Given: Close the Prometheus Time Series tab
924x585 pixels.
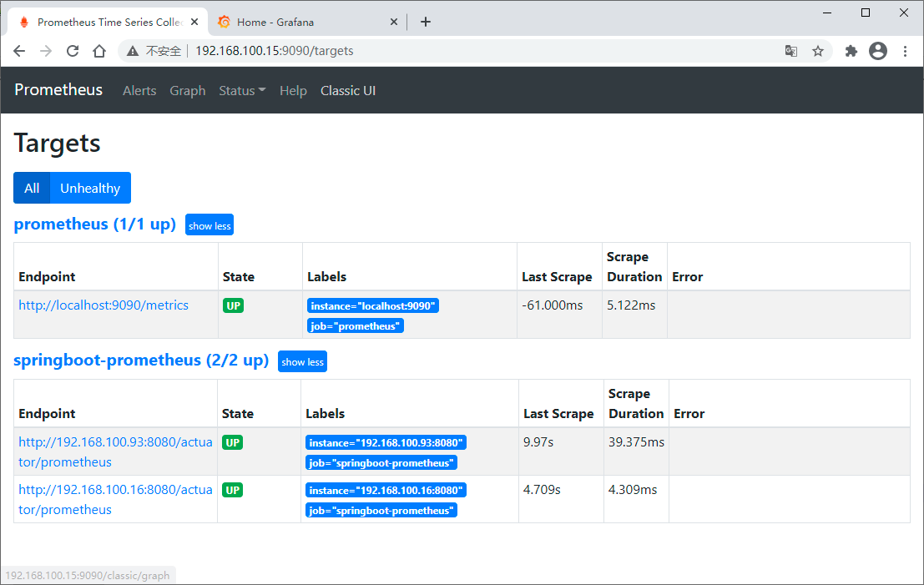Looking at the screenshot, I should click(x=194, y=22).
